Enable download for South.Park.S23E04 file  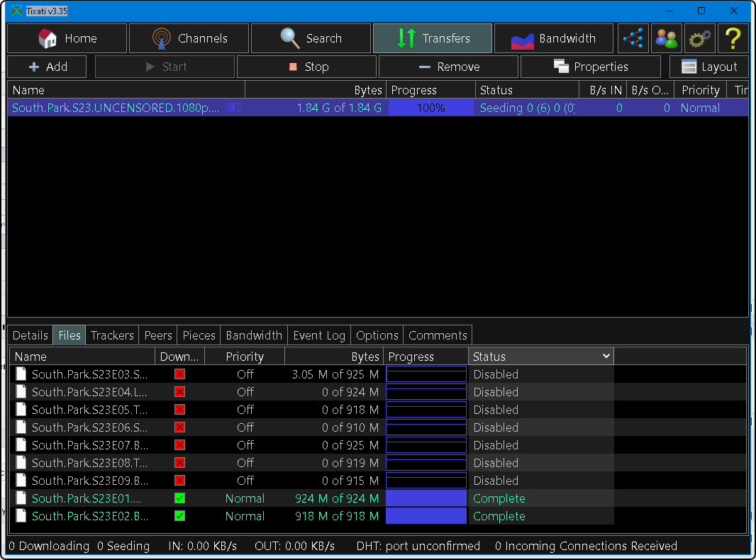180,392
